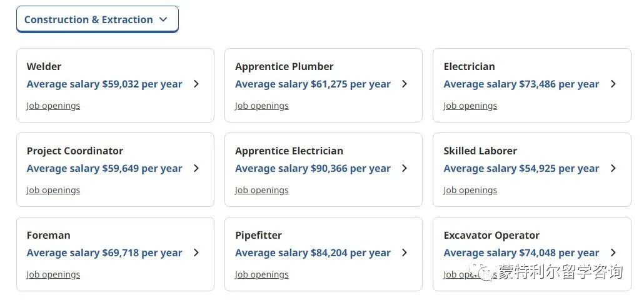
Task: Open the Construction & Extraction category dropdown
Action: tap(98, 19)
